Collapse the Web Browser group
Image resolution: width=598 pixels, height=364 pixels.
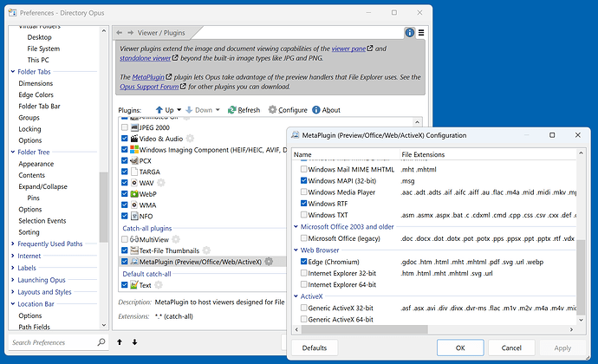(x=295, y=250)
